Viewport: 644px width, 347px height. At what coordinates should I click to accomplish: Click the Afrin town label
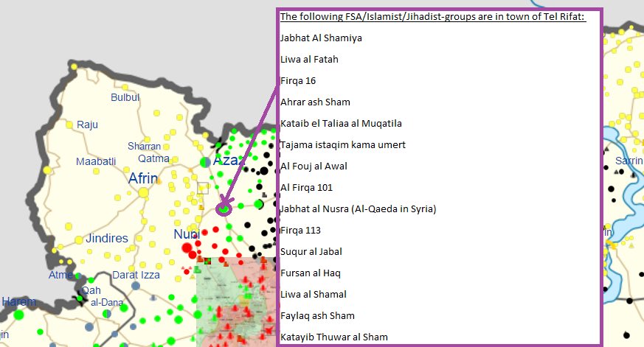click(143, 178)
